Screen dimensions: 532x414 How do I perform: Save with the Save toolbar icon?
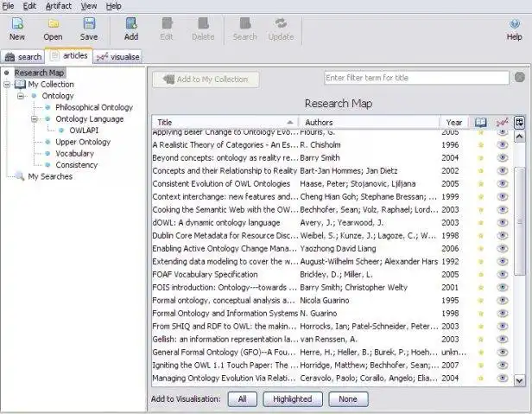coord(89,24)
